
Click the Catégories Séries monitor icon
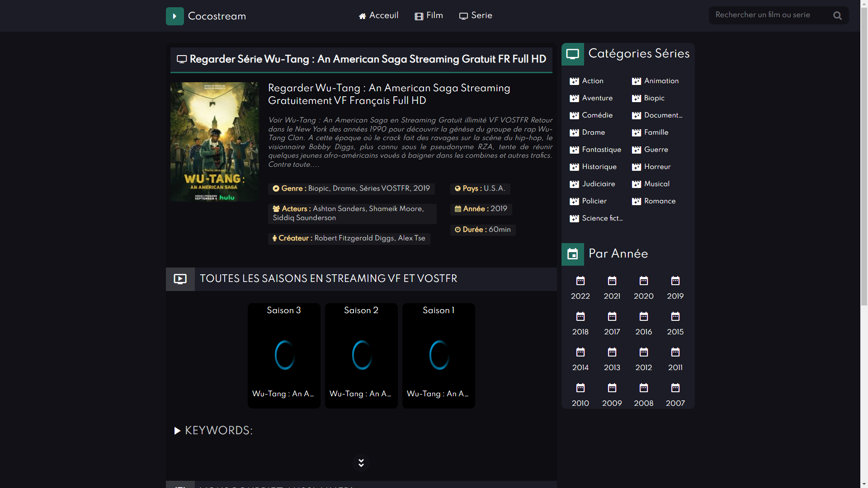point(573,54)
